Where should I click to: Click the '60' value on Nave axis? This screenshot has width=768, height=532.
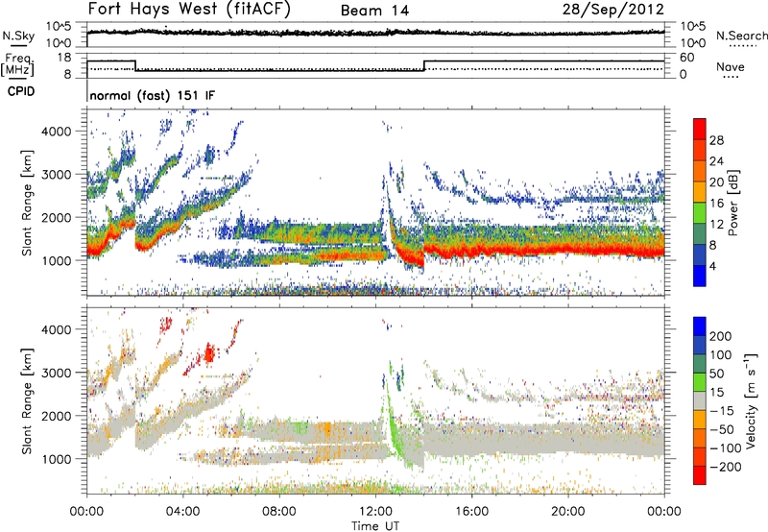[687, 58]
